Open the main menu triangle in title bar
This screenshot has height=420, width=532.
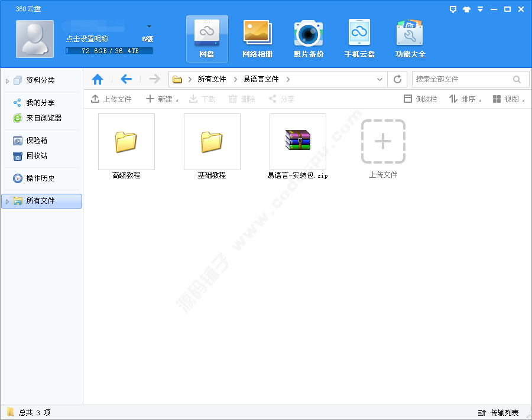[480, 9]
